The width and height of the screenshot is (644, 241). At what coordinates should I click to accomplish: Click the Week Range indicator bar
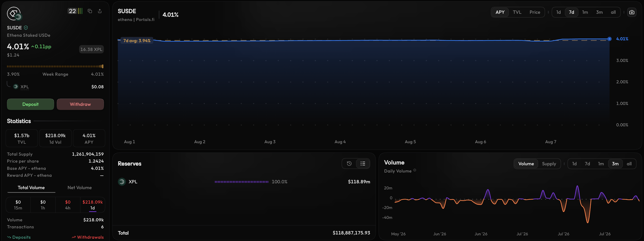pos(55,66)
